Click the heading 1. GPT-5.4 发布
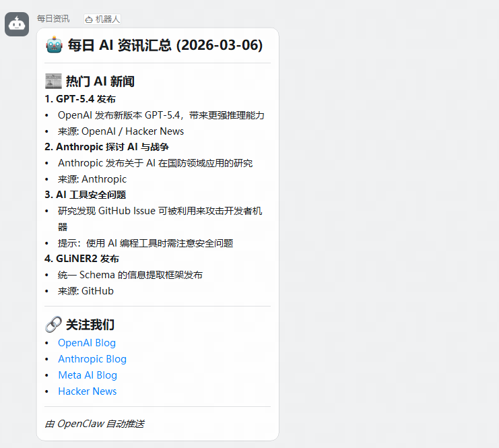 click(x=80, y=99)
